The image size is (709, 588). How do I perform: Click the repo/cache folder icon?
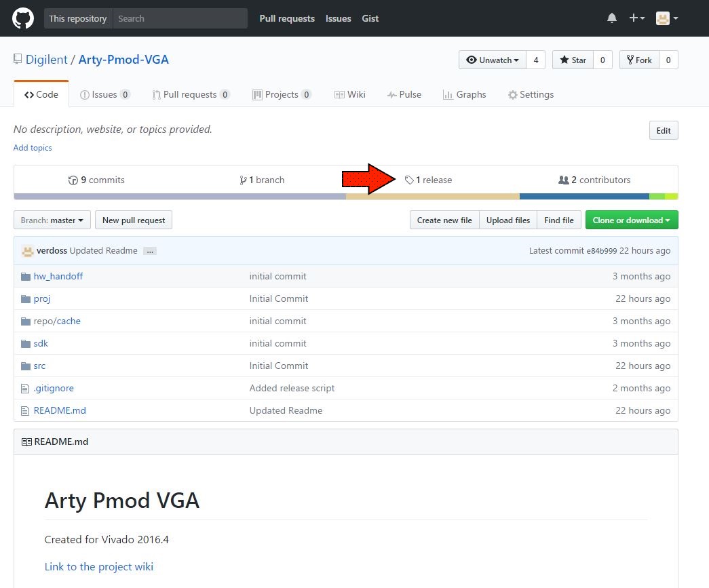pos(26,321)
